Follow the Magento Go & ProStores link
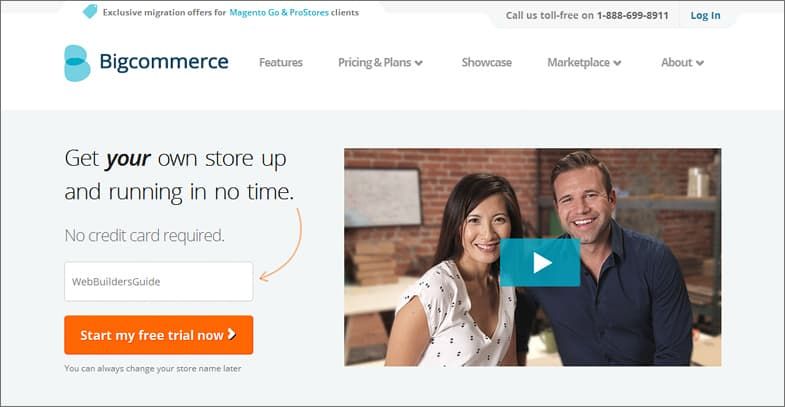This screenshot has height=407, width=785. point(279,13)
